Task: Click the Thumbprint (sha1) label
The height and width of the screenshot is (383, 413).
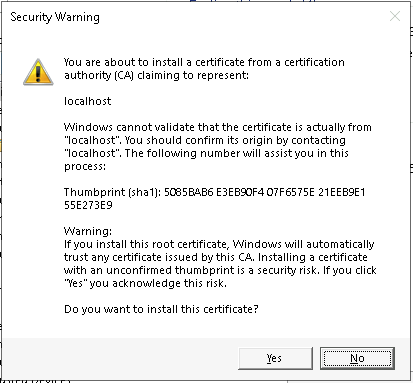Action: point(112,192)
